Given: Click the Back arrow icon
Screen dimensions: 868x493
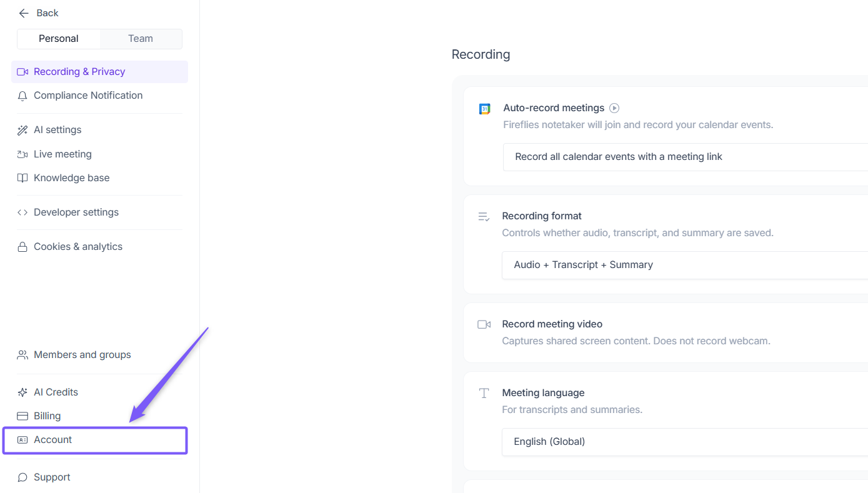Looking at the screenshot, I should click(24, 13).
